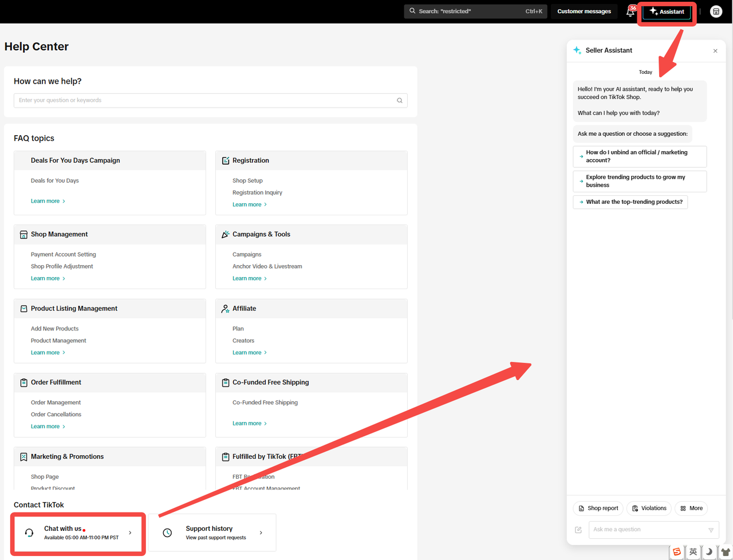Click the moon icon in IME toolbar
Screen dimensions: 733x560
coord(709,552)
